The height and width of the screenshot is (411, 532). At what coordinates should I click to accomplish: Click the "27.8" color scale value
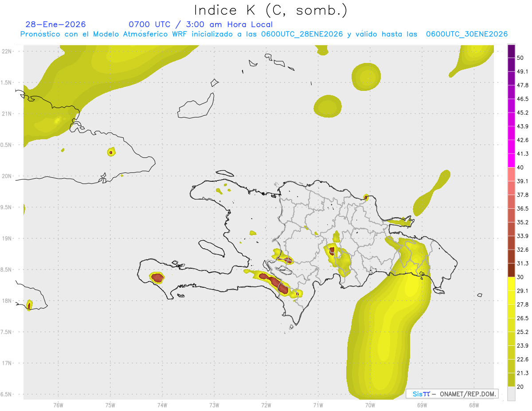[523, 305]
